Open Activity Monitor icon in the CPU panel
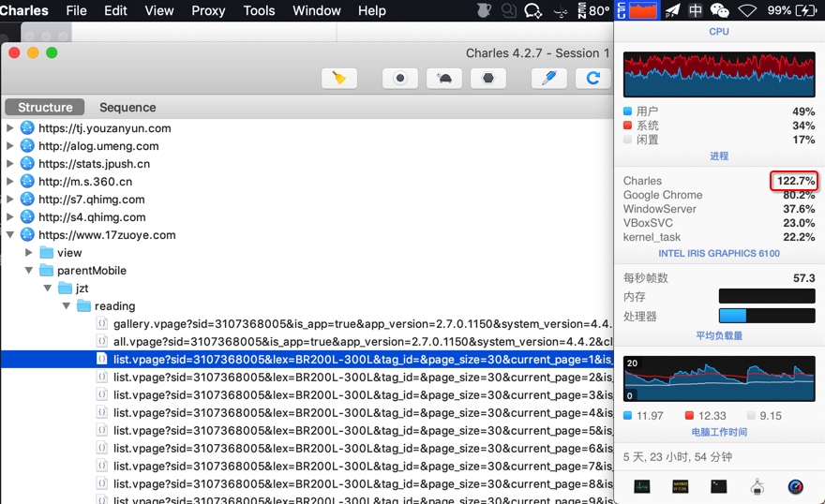 pyautogui.click(x=642, y=486)
